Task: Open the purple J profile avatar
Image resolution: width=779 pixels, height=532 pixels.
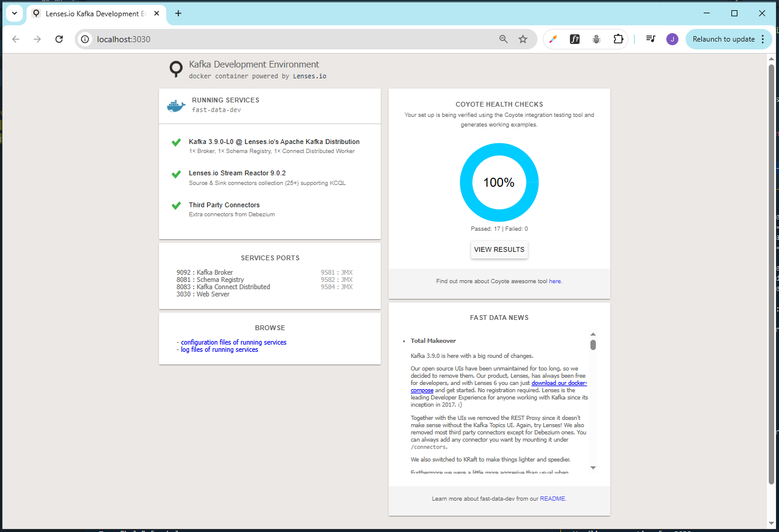Action: [x=672, y=39]
